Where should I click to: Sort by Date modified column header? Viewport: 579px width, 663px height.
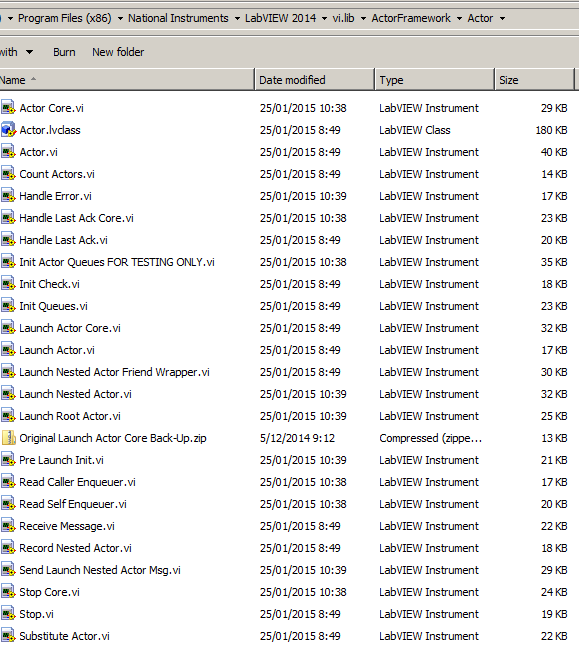315,80
